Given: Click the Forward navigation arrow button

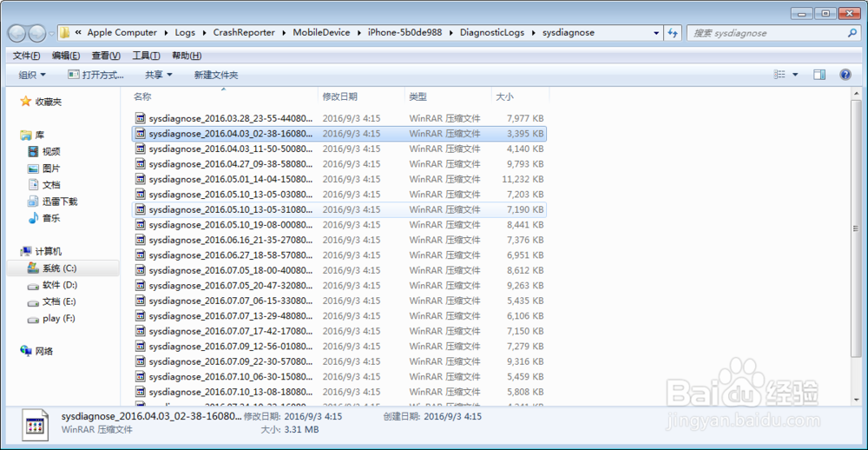Looking at the screenshot, I should point(37,33).
